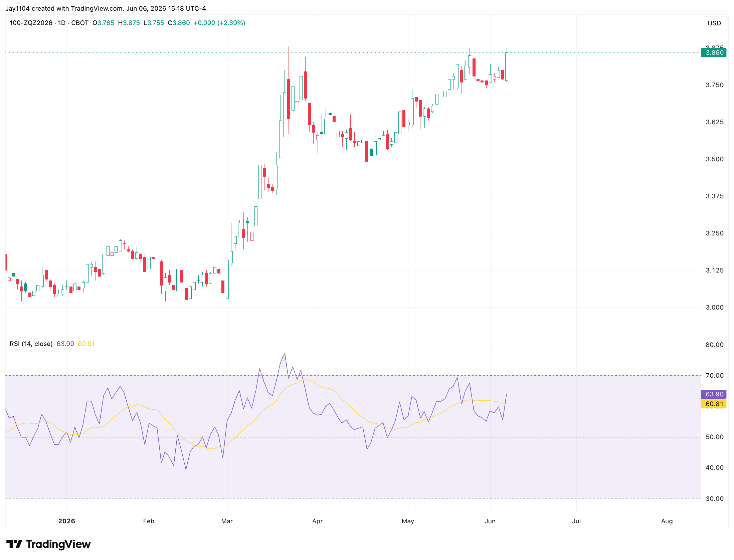Screen dimensions: 734x560
Task: Click the CBOT exchange label
Action: click(x=80, y=23)
